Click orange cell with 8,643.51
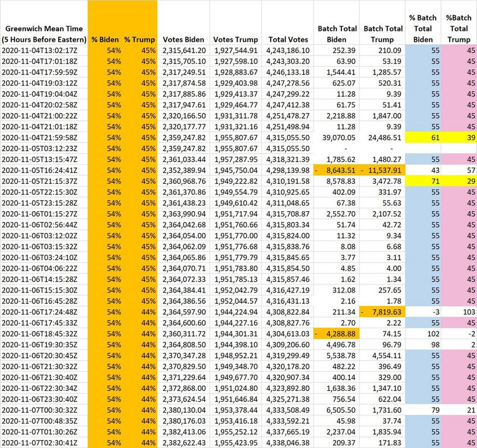 pyautogui.click(x=336, y=170)
